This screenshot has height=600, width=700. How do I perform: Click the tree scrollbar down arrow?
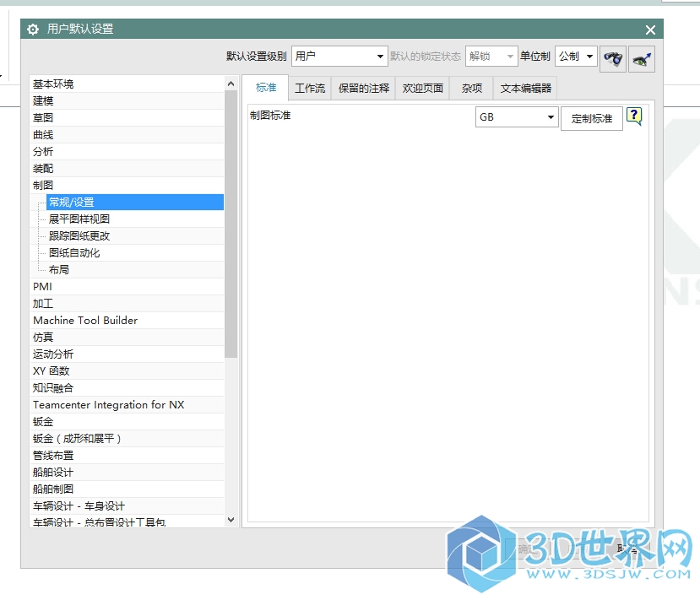[x=231, y=520]
